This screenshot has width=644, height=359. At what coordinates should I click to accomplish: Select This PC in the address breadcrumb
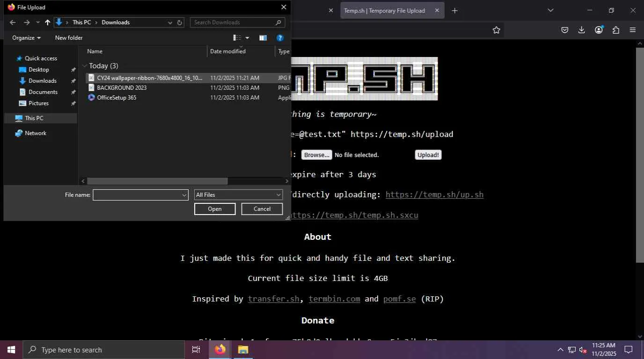point(81,22)
